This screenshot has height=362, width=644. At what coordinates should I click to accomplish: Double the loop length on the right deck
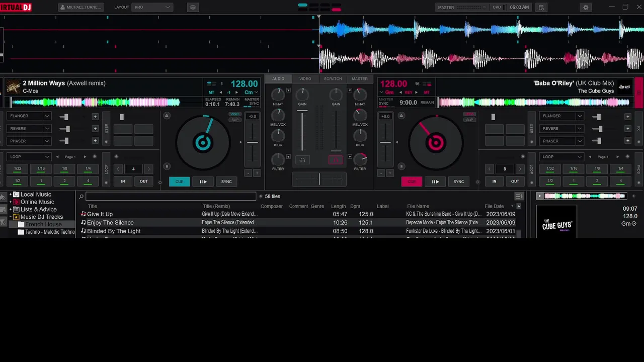click(520, 169)
